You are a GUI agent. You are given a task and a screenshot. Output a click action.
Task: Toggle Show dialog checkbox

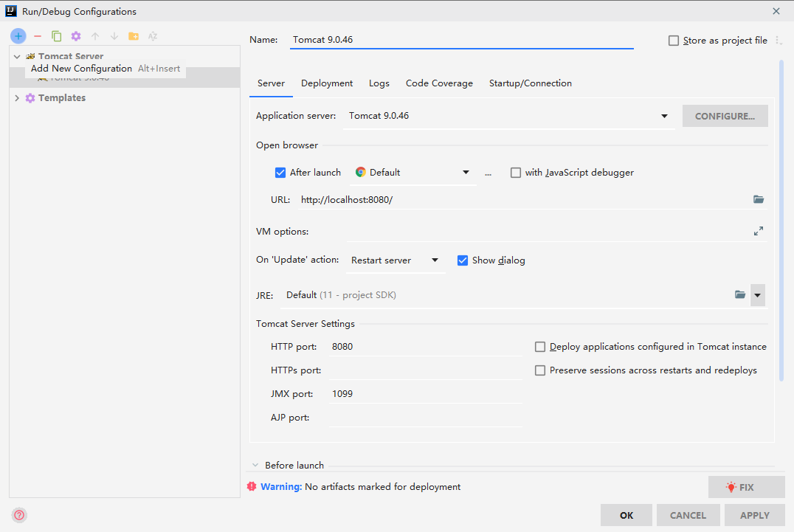463,260
